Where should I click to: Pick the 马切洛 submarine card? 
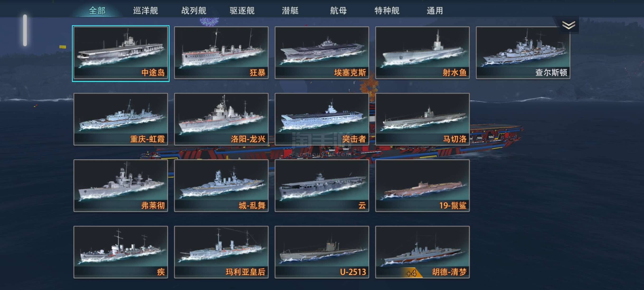tap(422, 119)
